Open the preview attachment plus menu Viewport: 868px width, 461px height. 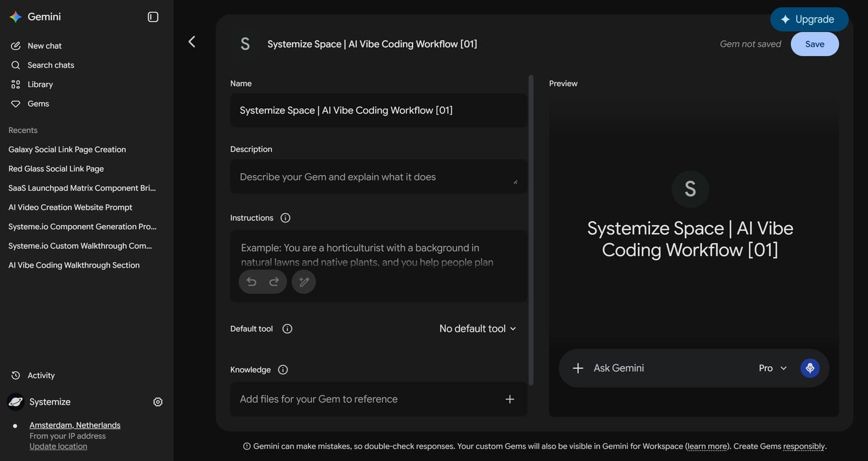coord(578,368)
